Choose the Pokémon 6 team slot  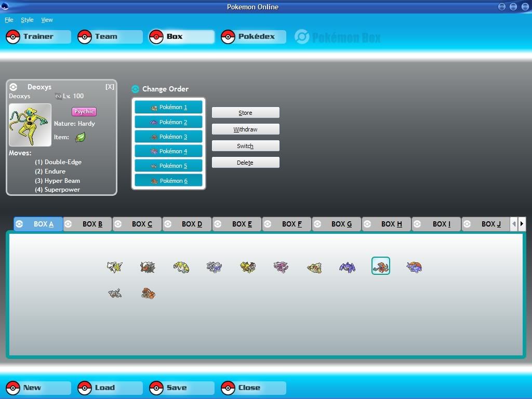click(x=169, y=181)
